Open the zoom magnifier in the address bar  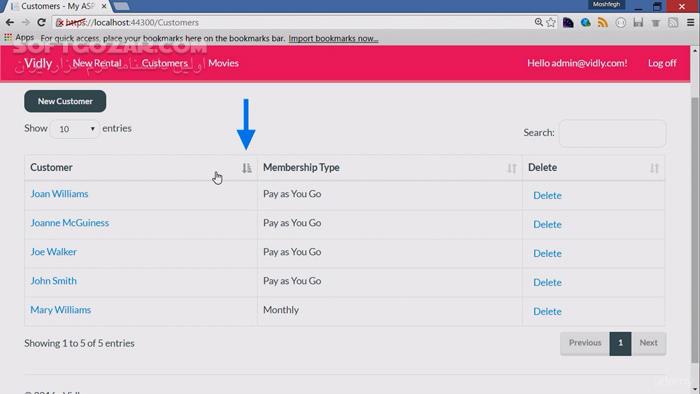tap(538, 22)
